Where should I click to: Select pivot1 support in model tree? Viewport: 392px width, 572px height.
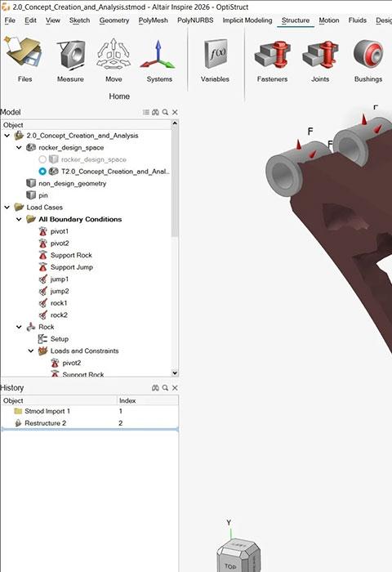[60, 231]
